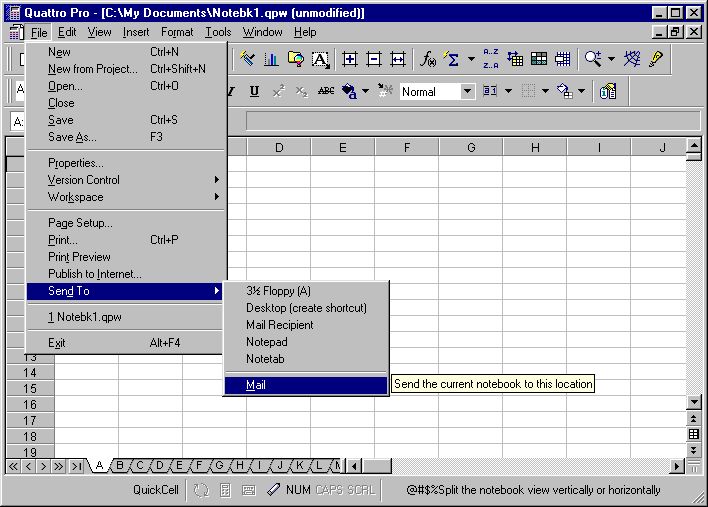Click the Underline U icon
Screen dimensions: 708x507
pos(254,92)
